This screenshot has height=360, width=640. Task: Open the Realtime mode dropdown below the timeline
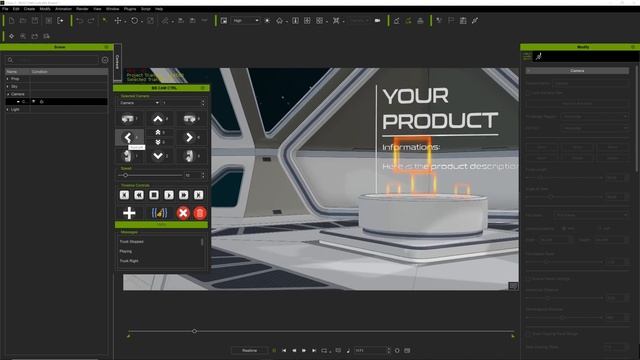(x=249, y=350)
